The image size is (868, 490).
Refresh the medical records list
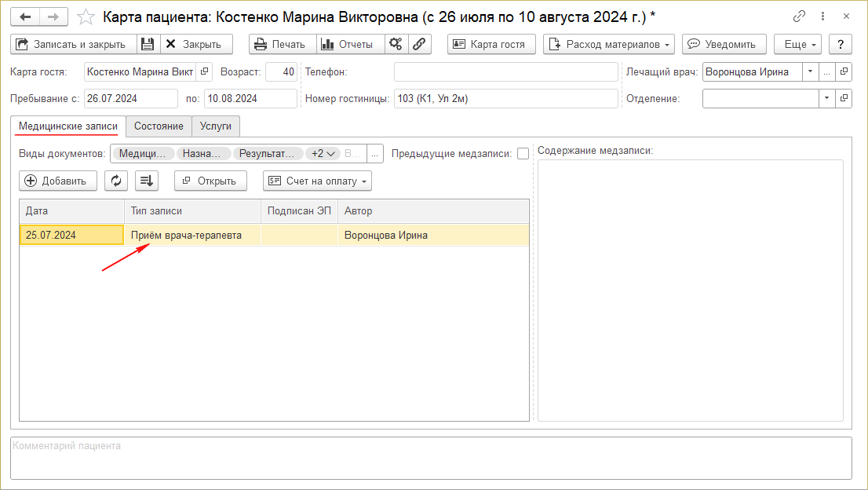tap(116, 181)
